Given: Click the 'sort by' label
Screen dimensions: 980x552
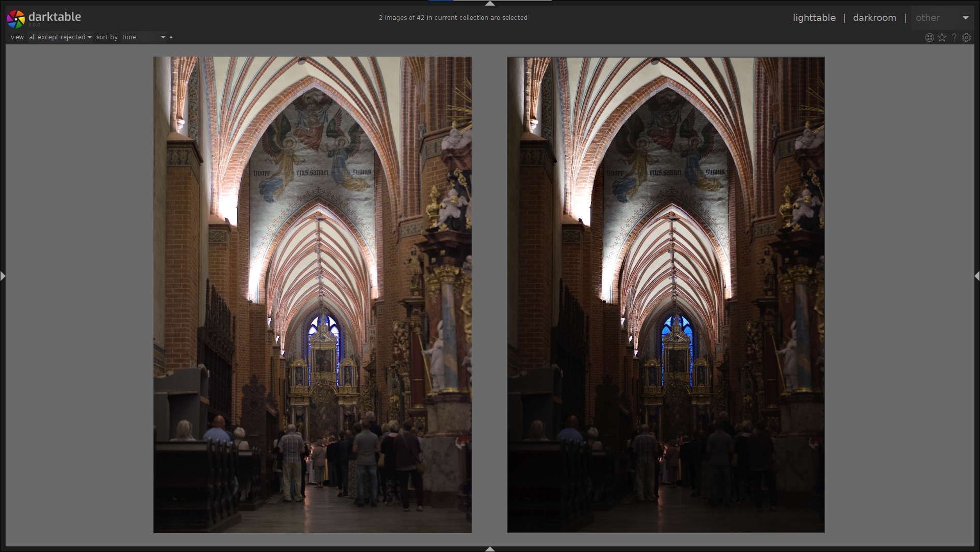Looking at the screenshot, I should tap(107, 37).
